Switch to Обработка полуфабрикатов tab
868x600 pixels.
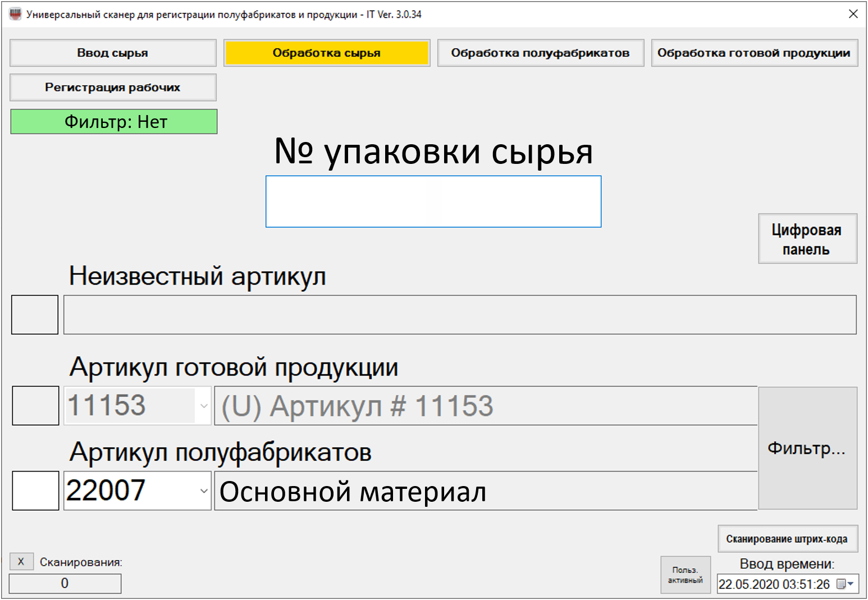click(540, 53)
